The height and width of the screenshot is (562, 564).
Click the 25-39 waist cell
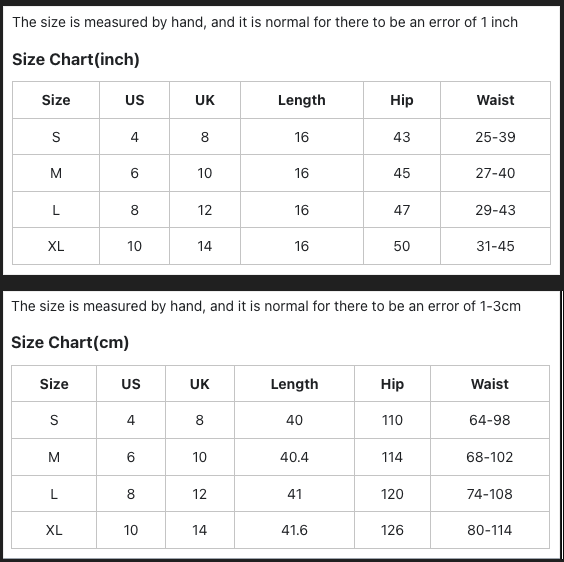tap(495, 137)
